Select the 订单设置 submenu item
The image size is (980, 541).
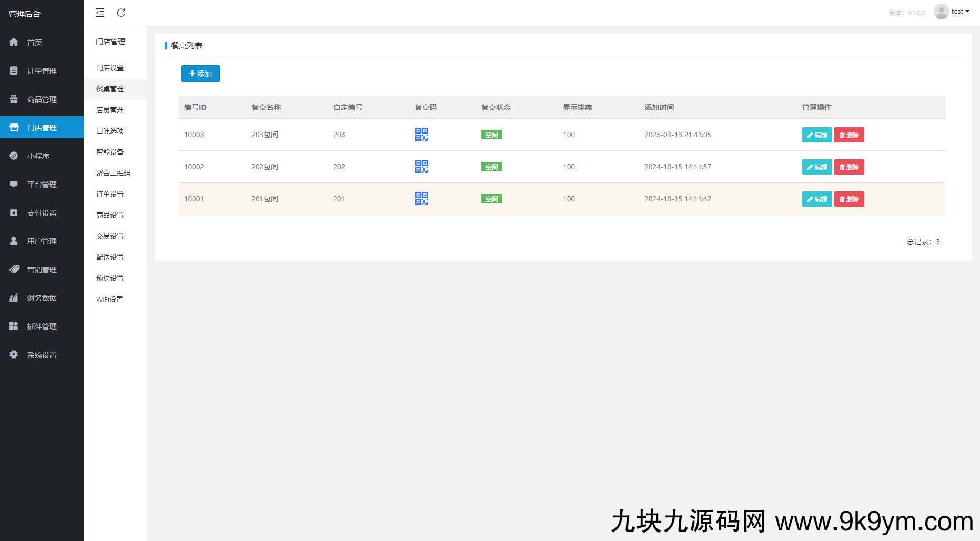click(116, 194)
